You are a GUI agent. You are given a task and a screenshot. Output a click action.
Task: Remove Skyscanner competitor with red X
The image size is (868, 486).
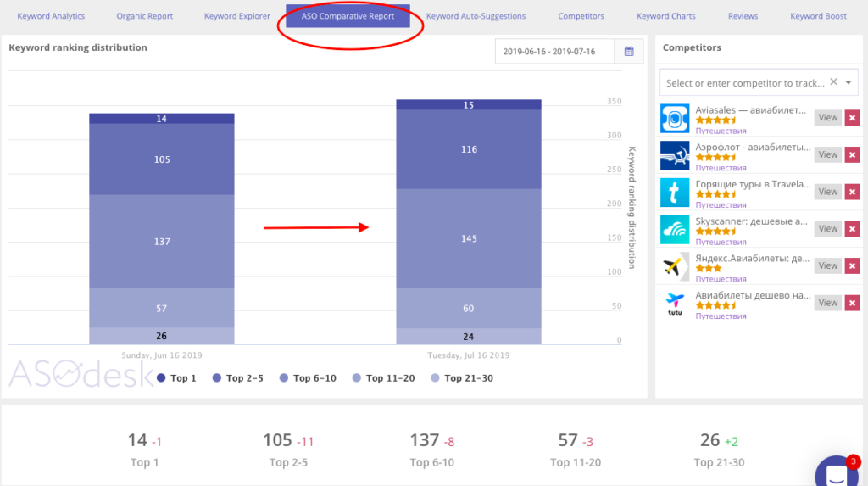point(853,229)
